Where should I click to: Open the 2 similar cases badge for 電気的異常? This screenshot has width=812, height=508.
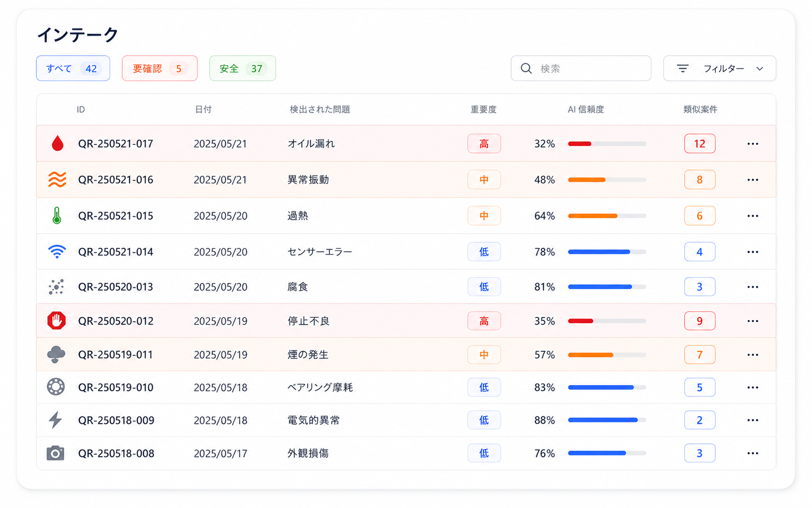point(700,420)
